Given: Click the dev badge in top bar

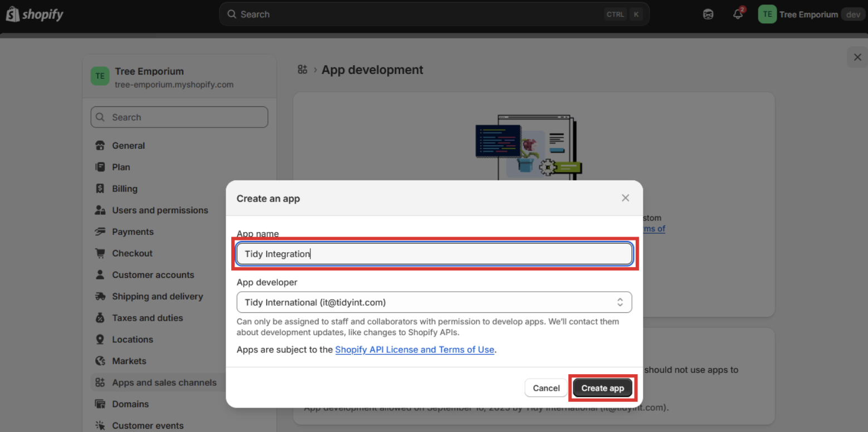Looking at the screenshot, I should tap(853, 14).
